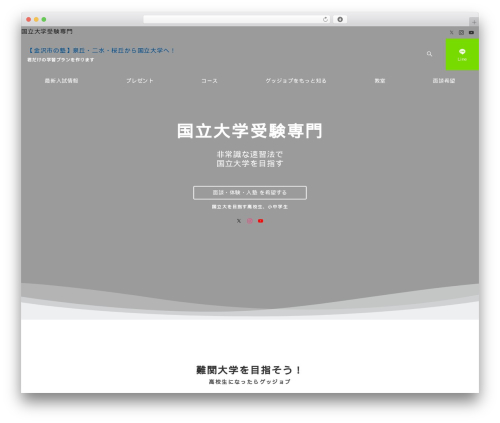The width and height of the screenshot is (500, 423).
Task: Open the green Line contact button
Action: (462, 54)
